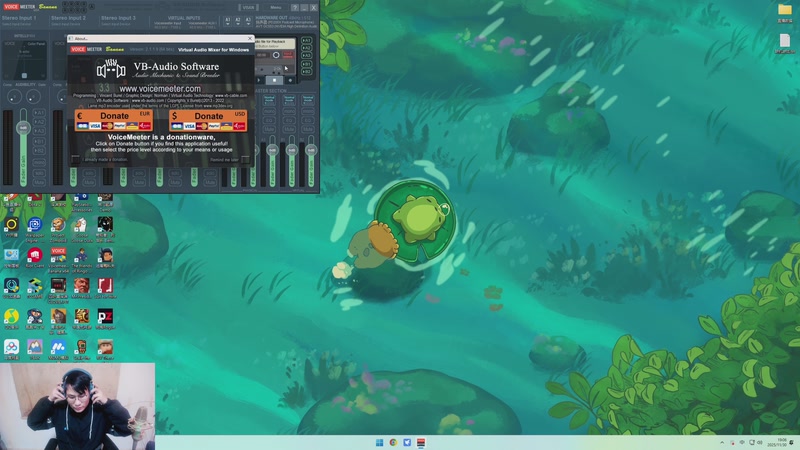800x450 pixels.
Task: Toggle A3 routing on Stereo Input 1
Action: click(x=39, y=131)
